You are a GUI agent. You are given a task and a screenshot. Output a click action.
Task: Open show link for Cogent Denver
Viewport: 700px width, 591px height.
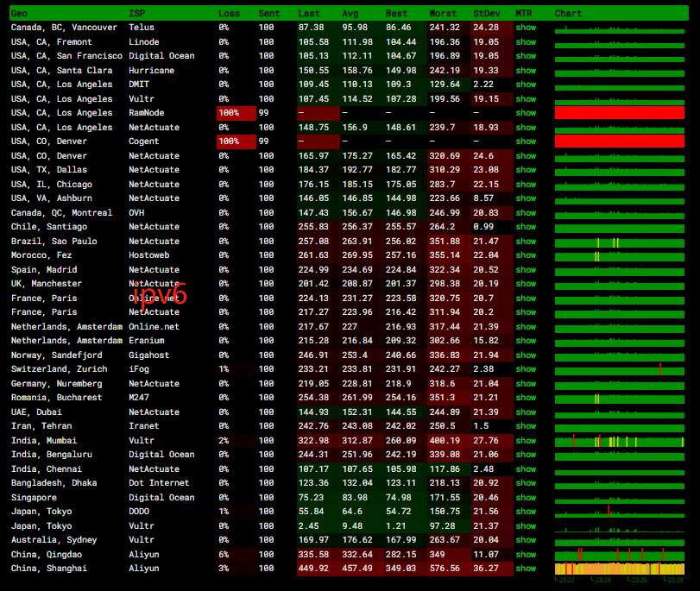click(x=526, y=141)
